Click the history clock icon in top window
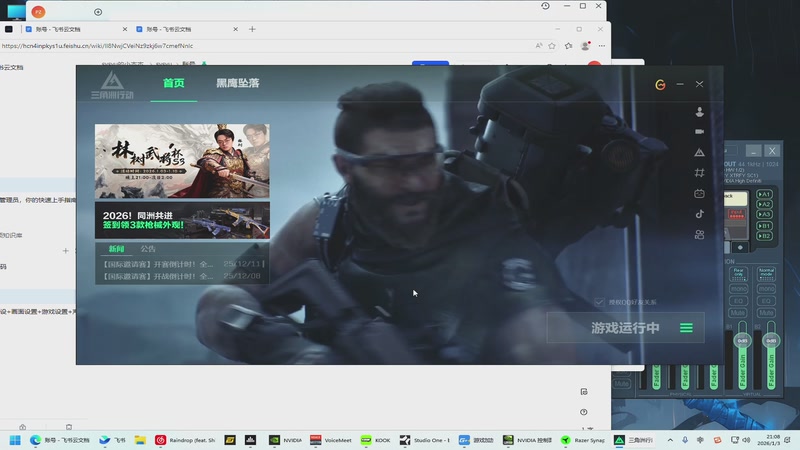This screenshot has width=800, height=450. pyautogui.click(x=545, y=6)
